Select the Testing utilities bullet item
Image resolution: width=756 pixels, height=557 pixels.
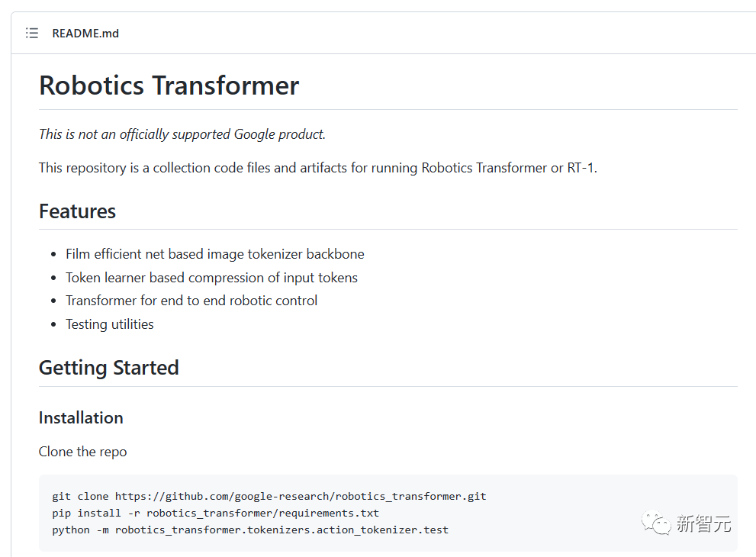[x=110, y=324]
